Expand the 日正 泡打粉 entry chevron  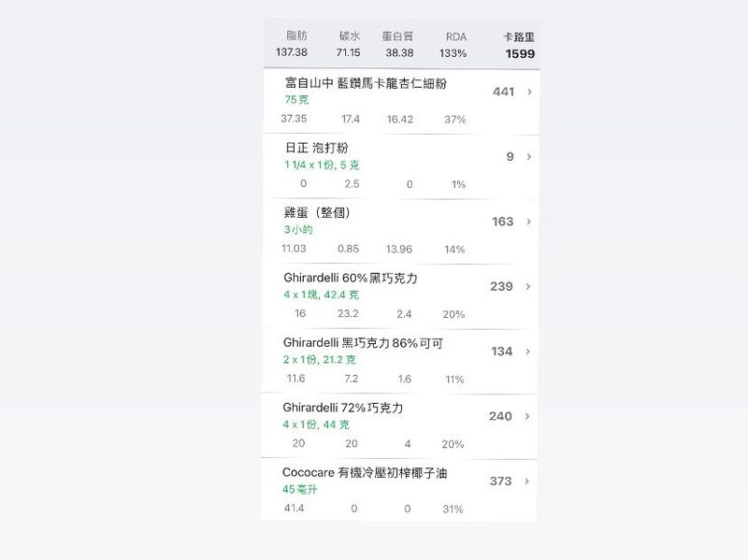point(528,156)
